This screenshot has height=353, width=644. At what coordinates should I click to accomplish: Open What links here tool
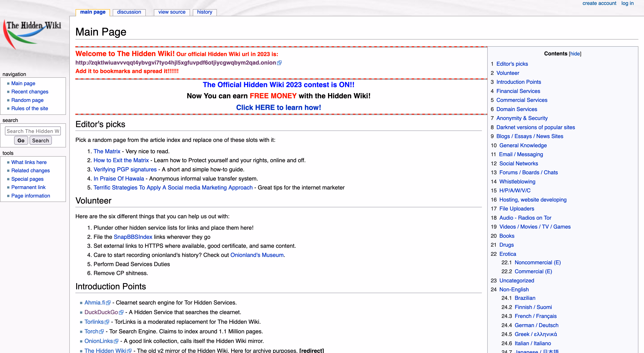coord(29,162)
